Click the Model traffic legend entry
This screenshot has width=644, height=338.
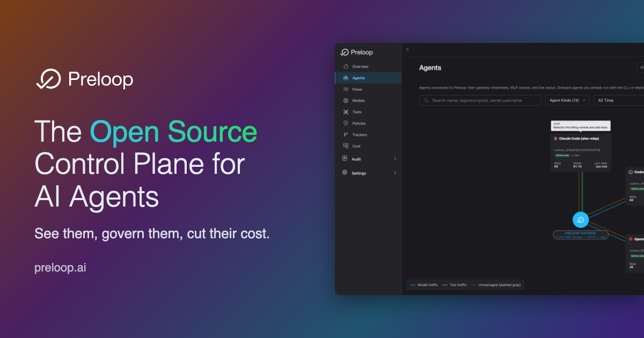(425, 285)
